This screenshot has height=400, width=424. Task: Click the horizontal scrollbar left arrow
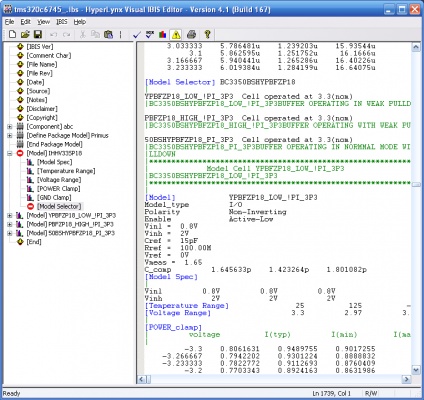(141, 379)
